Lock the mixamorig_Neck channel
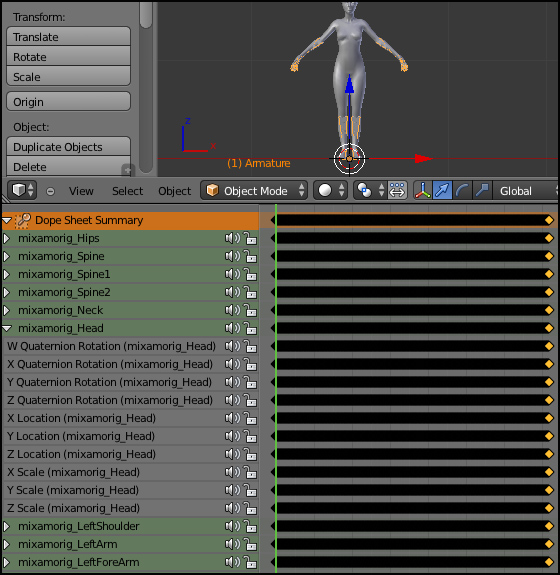 point(250,311)
